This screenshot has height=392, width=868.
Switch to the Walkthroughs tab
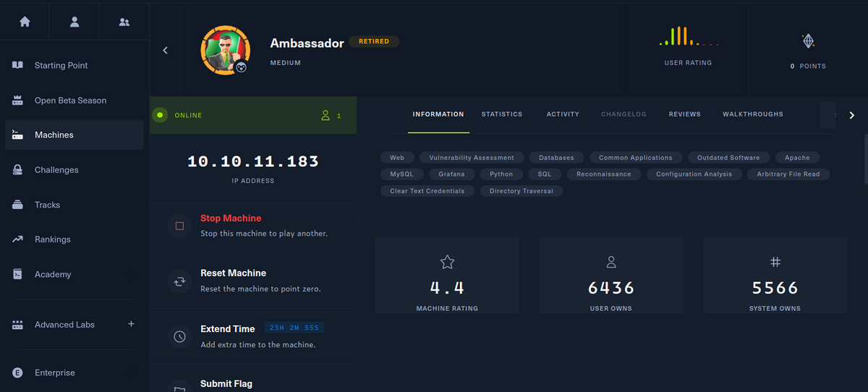pos(752,114)
